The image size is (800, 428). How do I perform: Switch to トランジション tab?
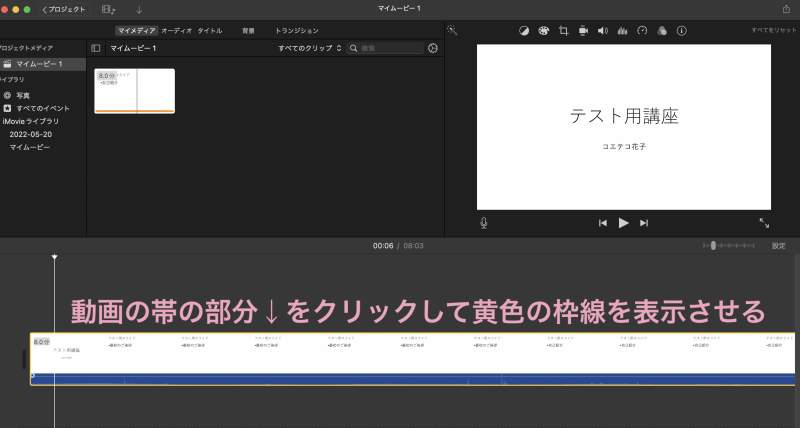[297, 31]
